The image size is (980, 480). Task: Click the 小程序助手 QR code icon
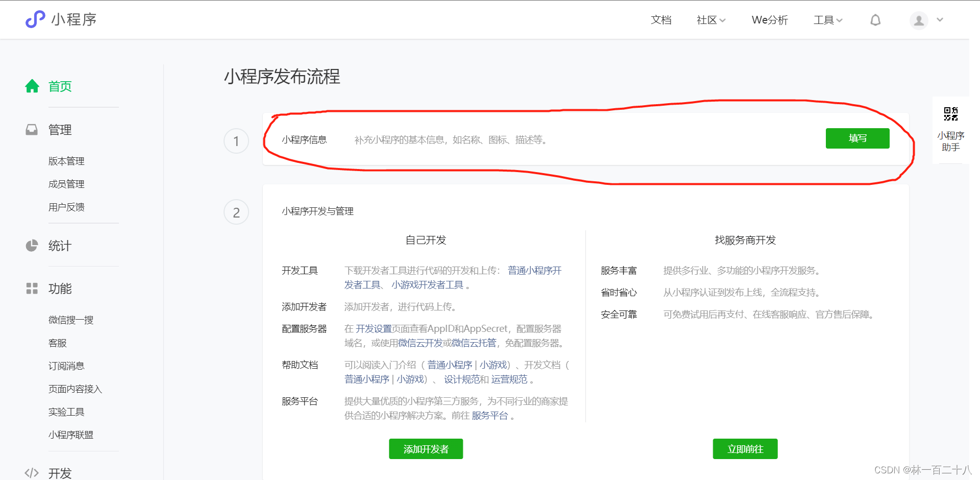tap(950, 113)
